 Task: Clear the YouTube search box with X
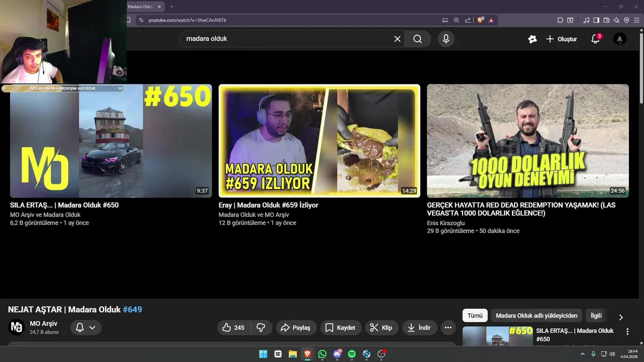397,39
